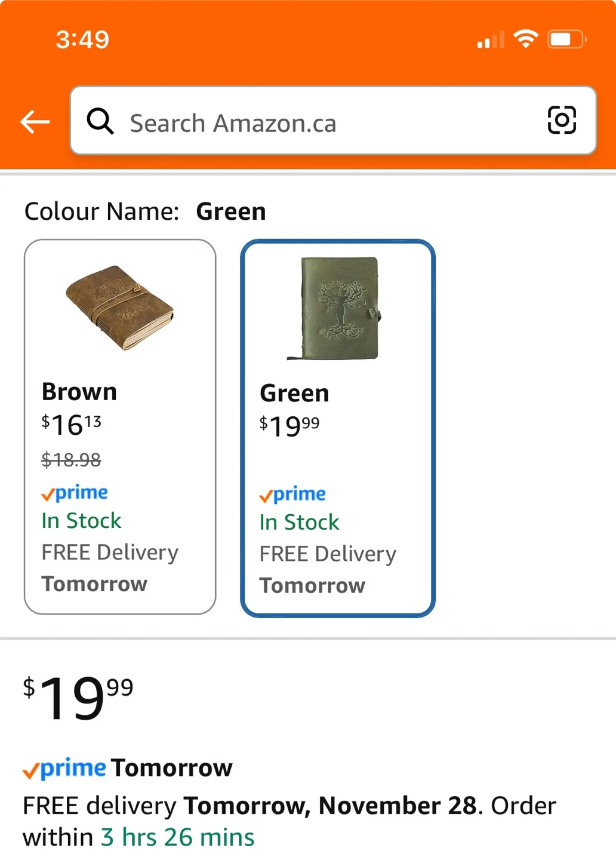The image size is (616, 860).
Task: Tap the green journal thumbnail image
Action: (338, 308)
